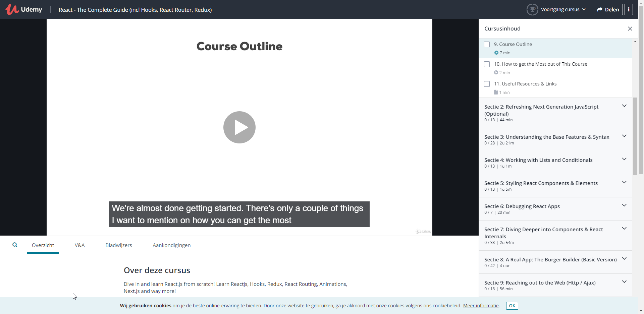
Task: Open the Bladwijzers tab
Action: point(119,245)
